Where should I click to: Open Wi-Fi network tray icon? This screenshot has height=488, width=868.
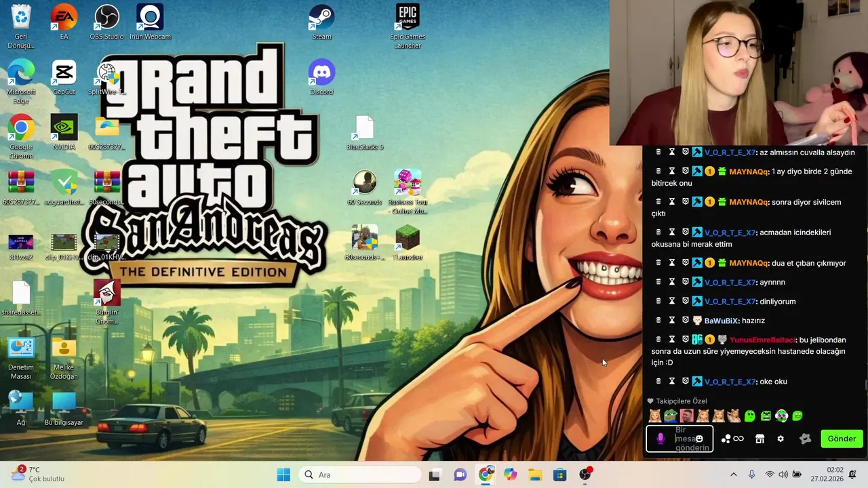click(x=769, y=474)
